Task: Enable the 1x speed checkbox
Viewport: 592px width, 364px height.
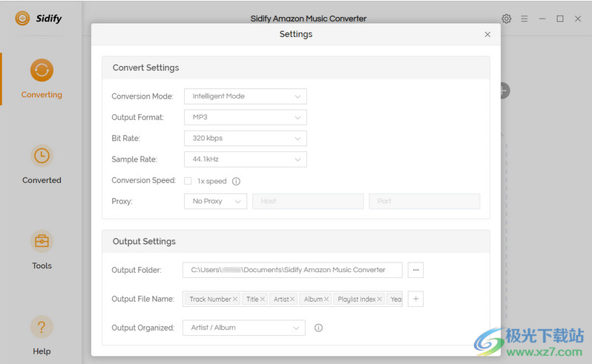Action: coord(188,181)
